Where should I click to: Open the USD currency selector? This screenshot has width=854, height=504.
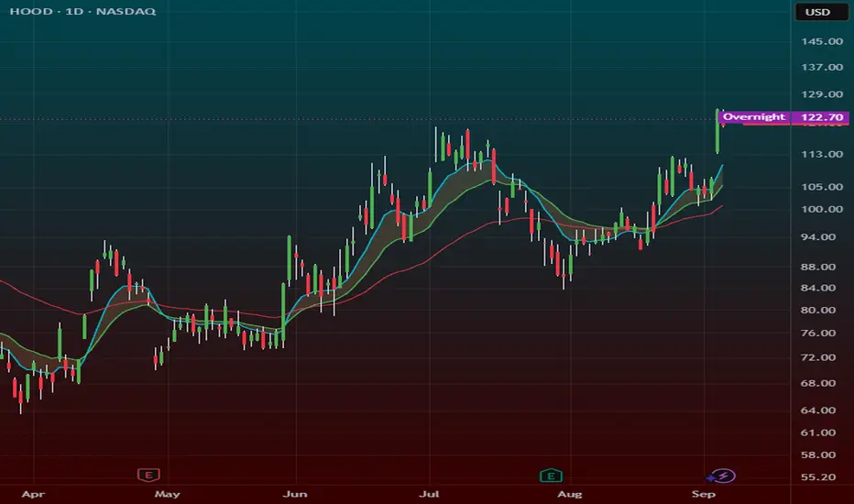tap(821, 12)
